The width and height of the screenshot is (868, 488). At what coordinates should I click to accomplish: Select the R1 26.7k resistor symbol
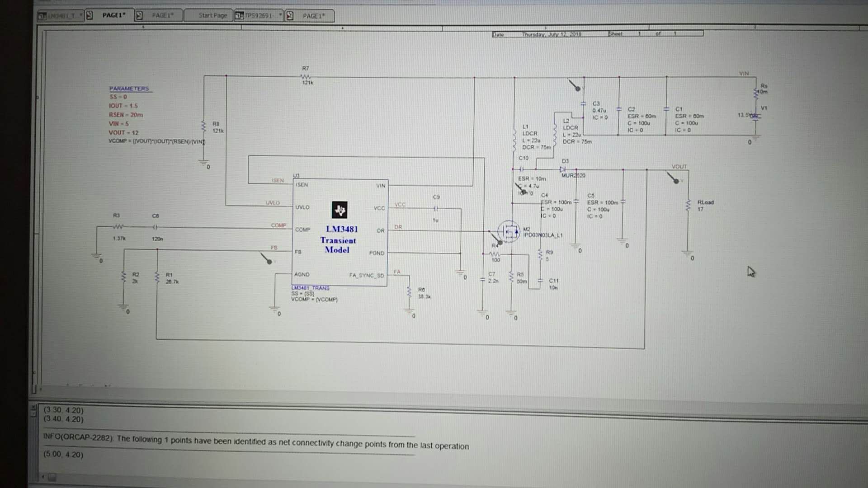(x=157, y=277)
